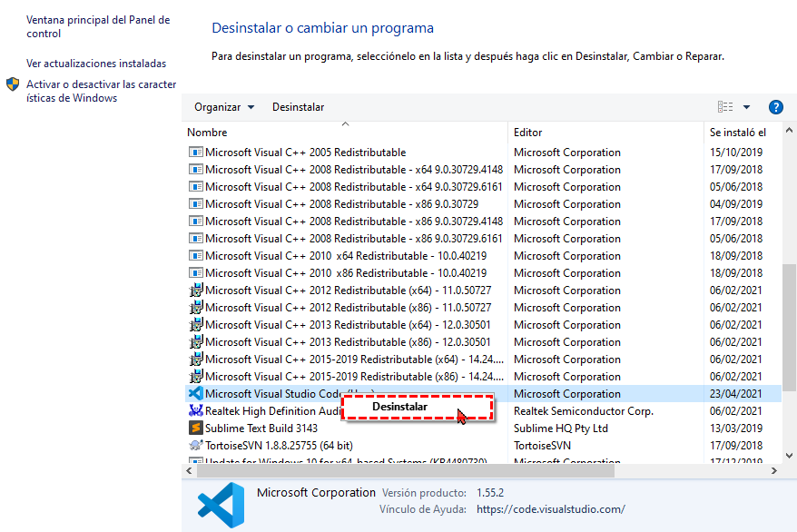
Task: Open Activar o desactivar las características de Windows
Action: [x=101, y=91]
